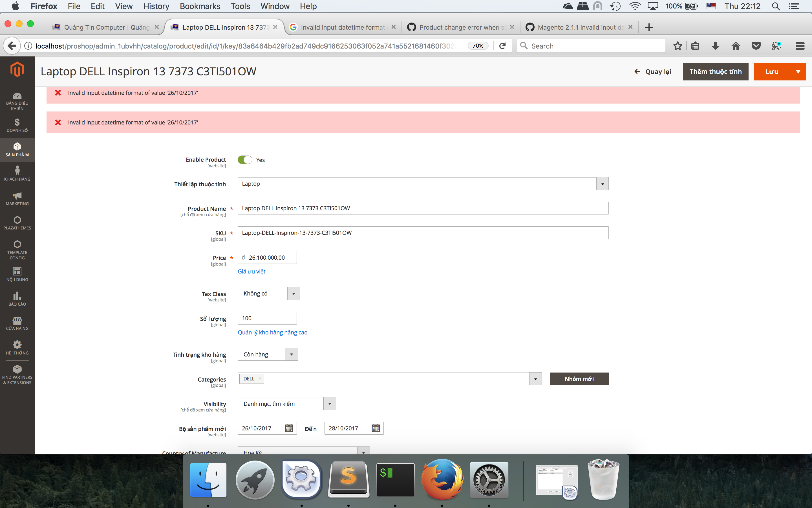Open the Firefox File menu
The width and height of the screenshot is (812, 508).
pos(74,6)
